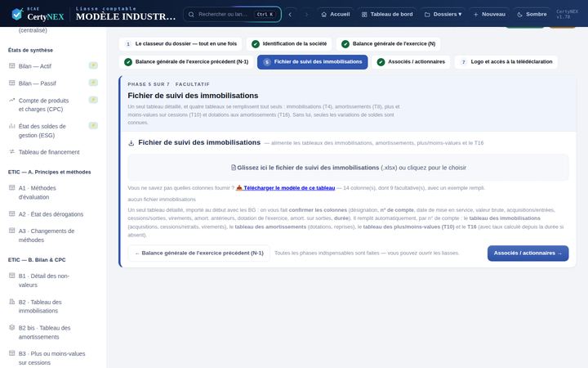Image resolution: width=588 pixels, height=368 pixels.
Task: Click 'ETIC — A. Principes et méthodes' heading
Action: [50, 172]
